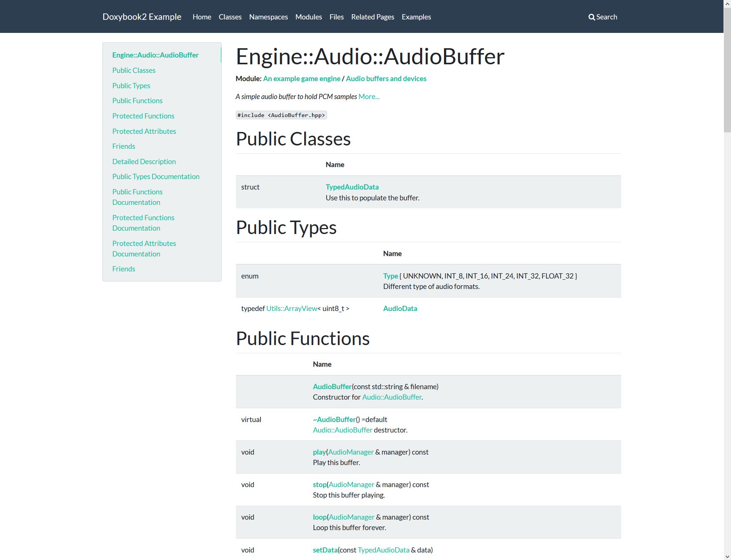Click the More... description link
Image resolution: width=731 pixels, height=560 pixels.
pyautogui.click(x=369, y=96)
